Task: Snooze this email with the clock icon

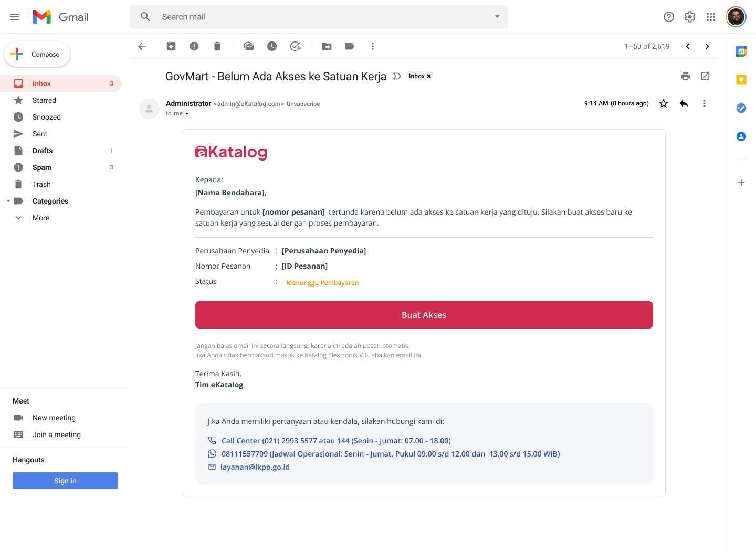Action: [x=272, y=46]
